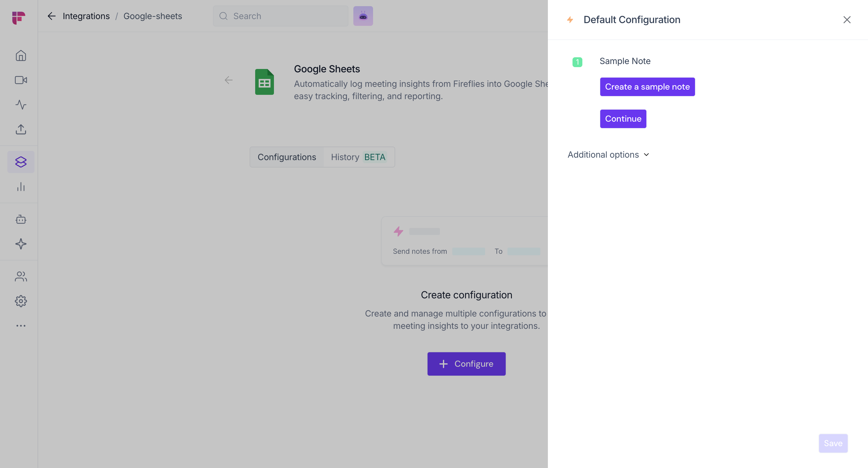Click the Upload icon in sidebar
The height and width of the screenshot is (468, 868).
21,130
